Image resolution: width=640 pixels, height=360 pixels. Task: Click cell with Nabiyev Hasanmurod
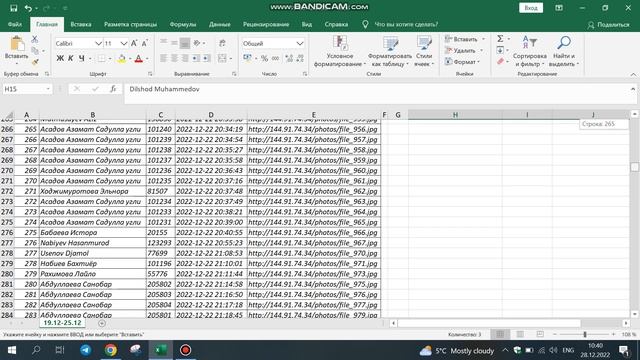93,243
